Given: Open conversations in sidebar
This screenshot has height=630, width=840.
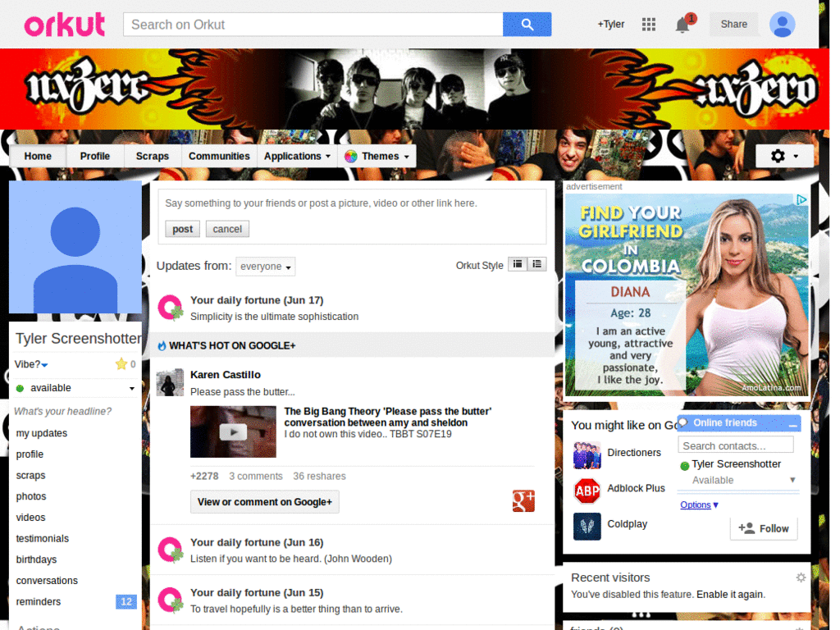Looking at the screenshot, I should coord(47,581).
